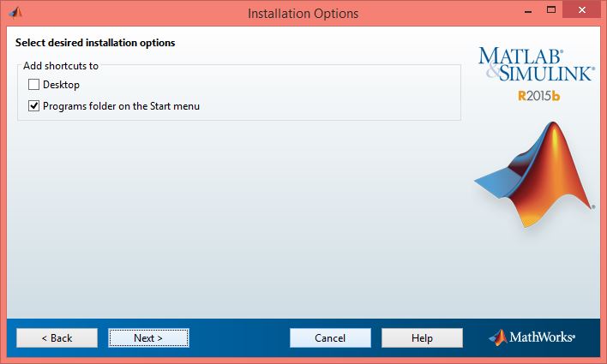
Task: Enable the Desktop shortcut checkbox
Action: [x=34, y=85]
